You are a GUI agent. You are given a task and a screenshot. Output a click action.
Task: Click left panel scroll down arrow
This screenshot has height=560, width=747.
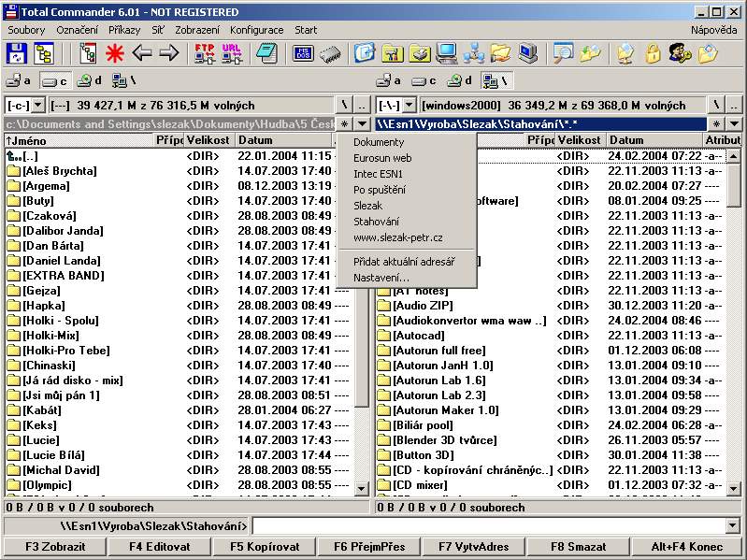362,488
